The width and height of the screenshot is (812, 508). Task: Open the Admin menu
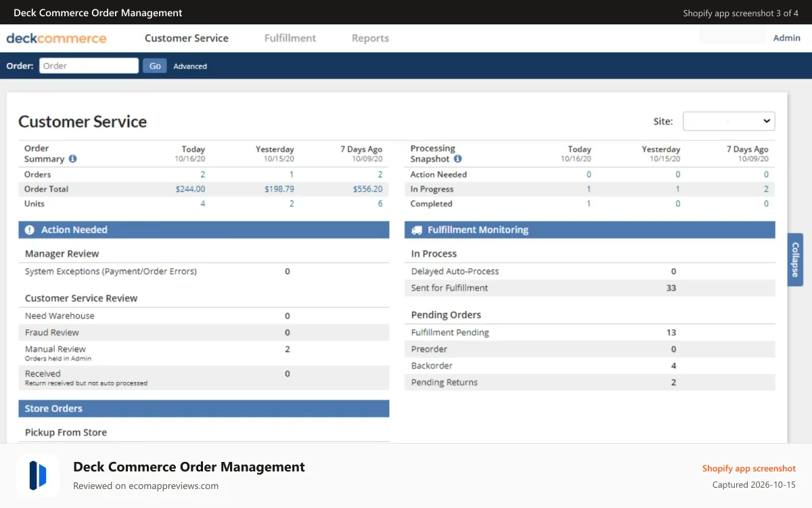787,38
